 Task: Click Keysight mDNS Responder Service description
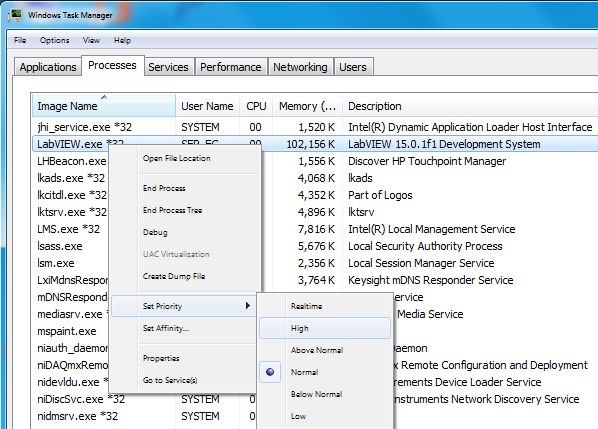(431, 280)
